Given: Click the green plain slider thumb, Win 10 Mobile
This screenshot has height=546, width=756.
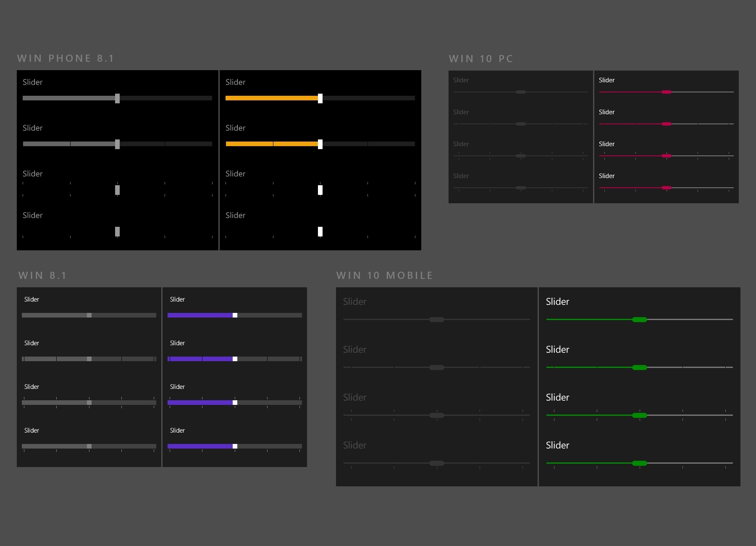Looking at the screenshot, I should 640,320.
